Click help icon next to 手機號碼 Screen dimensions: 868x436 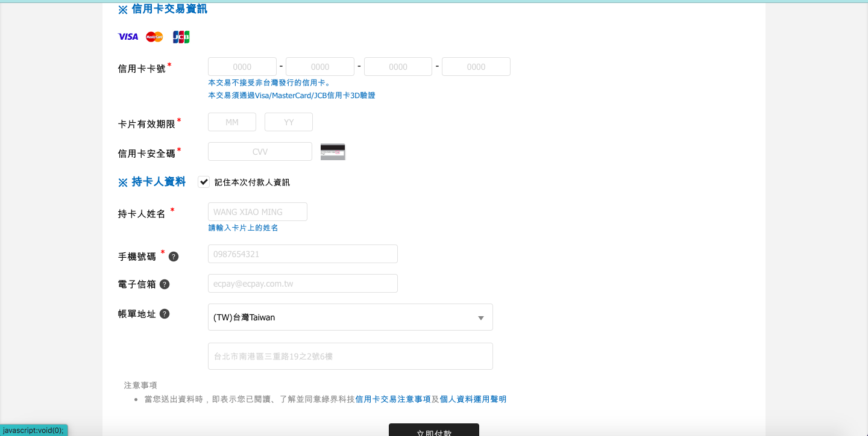pos(174,257)
